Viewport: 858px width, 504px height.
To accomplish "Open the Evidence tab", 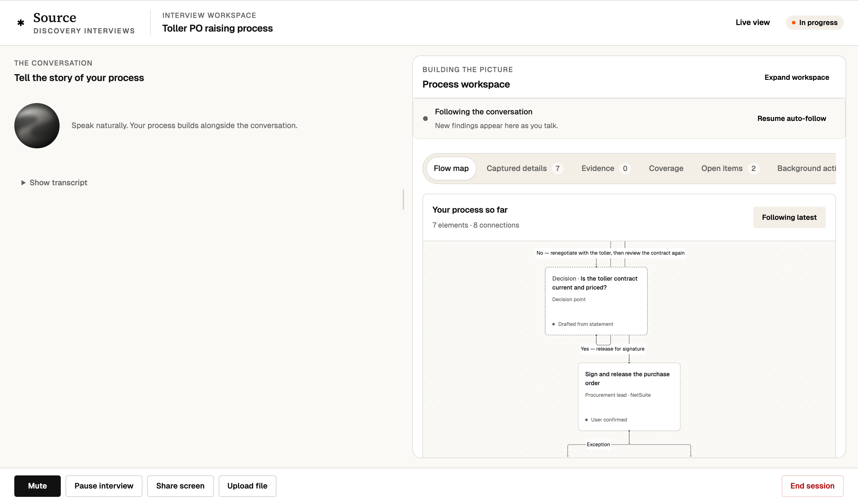I will click(606, 168).
